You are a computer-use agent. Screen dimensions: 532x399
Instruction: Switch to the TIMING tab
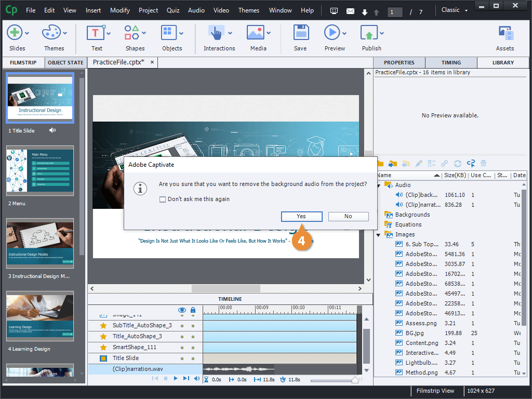(x=451, y=62)
